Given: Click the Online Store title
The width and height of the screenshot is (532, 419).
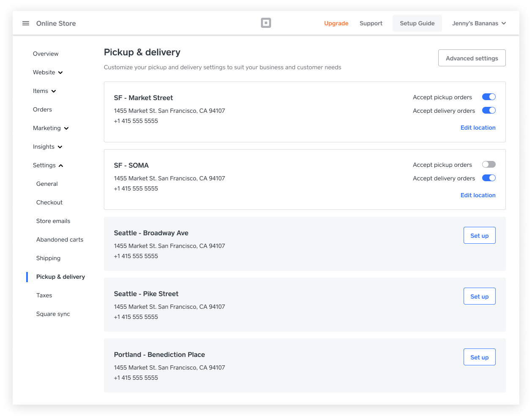Looking at the screenshot, I should point(56,23).
